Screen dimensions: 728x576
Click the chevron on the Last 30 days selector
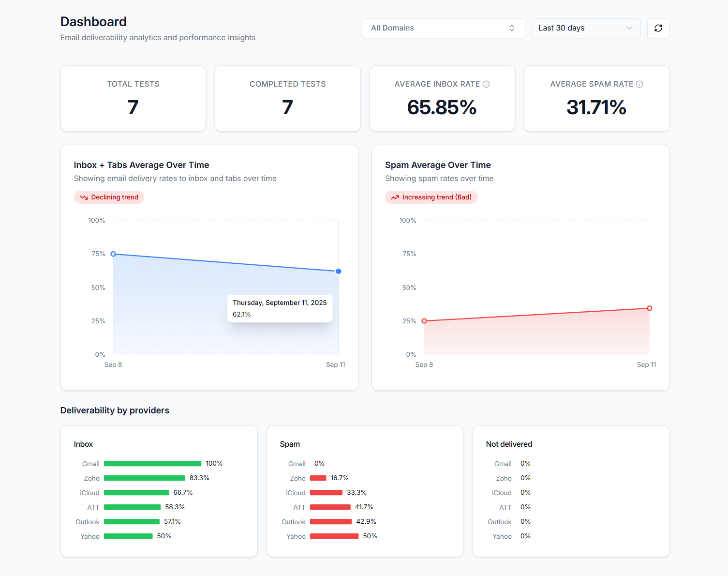pyautogui.click(x=629, y=28)
